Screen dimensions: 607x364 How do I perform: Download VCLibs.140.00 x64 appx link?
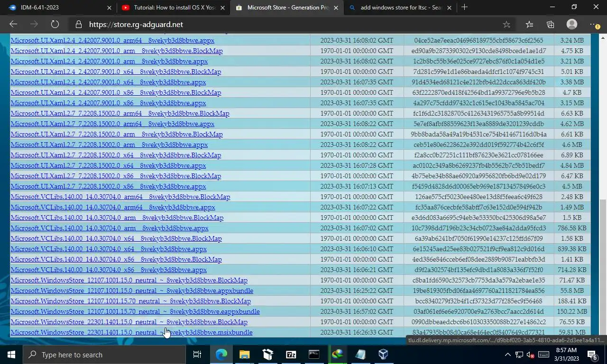(x=109, y=249)
